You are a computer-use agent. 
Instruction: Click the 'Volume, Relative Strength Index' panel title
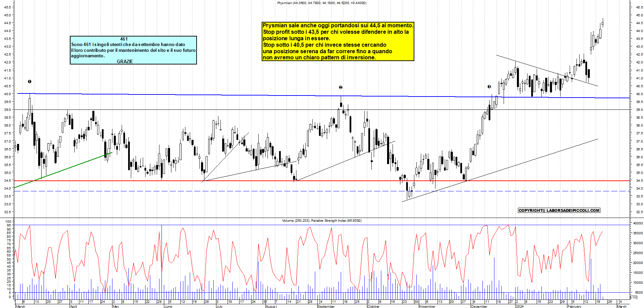click(322, 221)
